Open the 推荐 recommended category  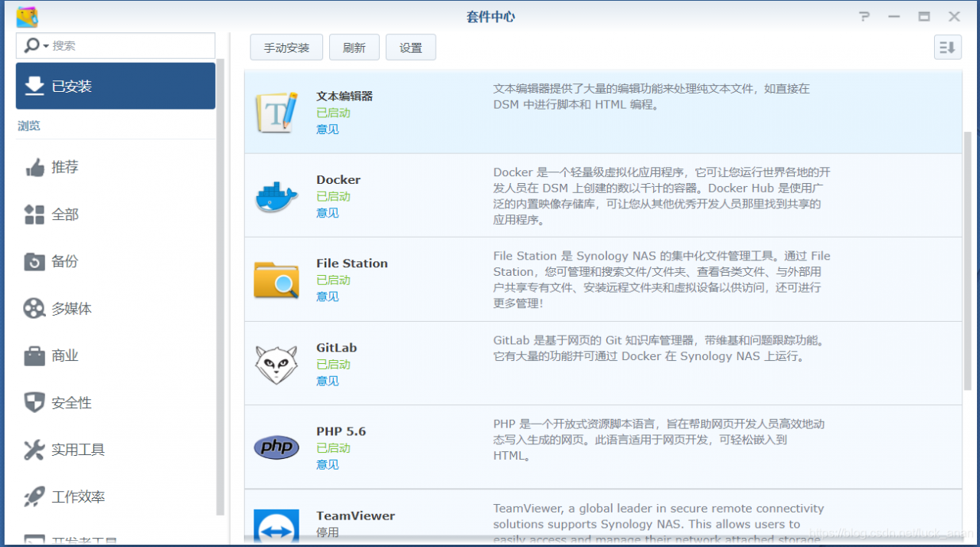click(x=116, y=167)
